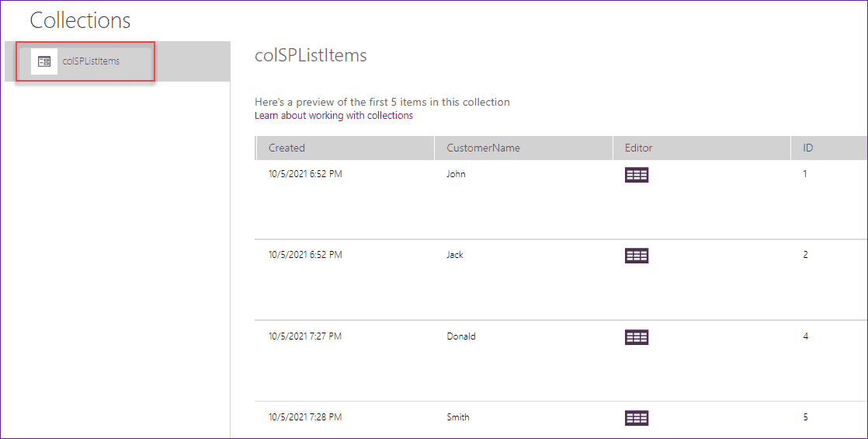Click the 'Learn about working with collections' link
868x439 pixels.
pyautogui.click(x=334, y=115)
